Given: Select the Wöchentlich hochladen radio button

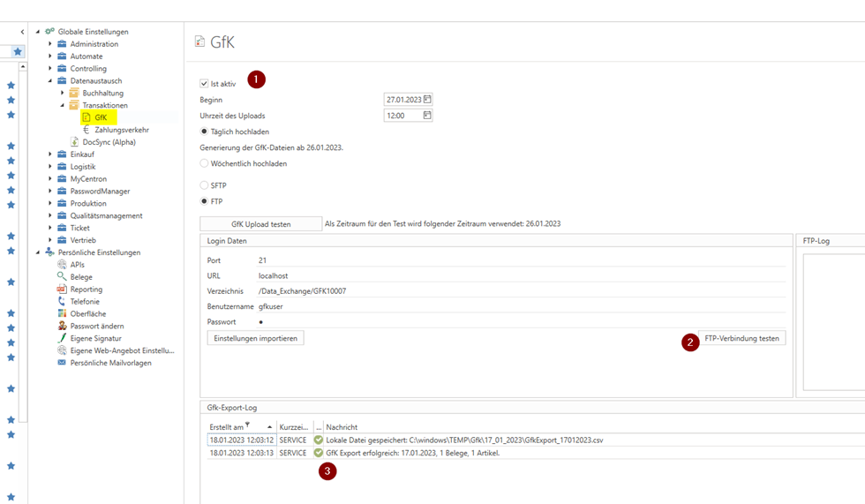Looking at the screenshot, I should tap(204, 163).
